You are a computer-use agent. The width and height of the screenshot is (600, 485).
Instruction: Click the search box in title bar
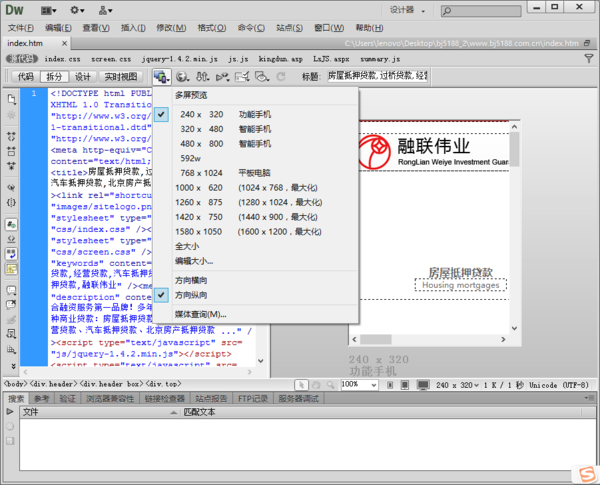tap(481, 11)
